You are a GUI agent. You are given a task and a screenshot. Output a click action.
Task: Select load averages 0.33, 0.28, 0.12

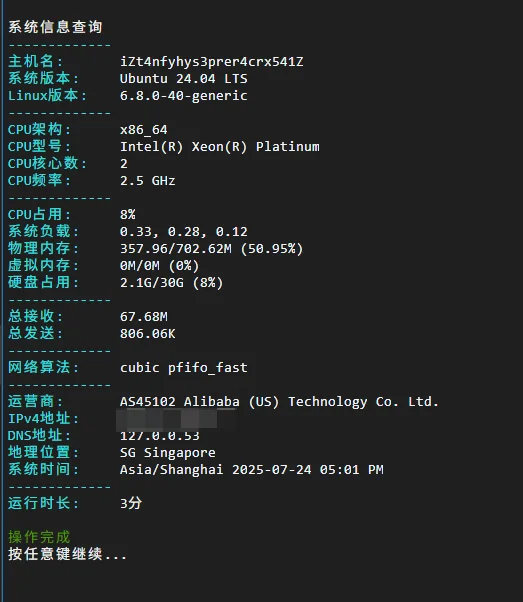pos(184,232)
